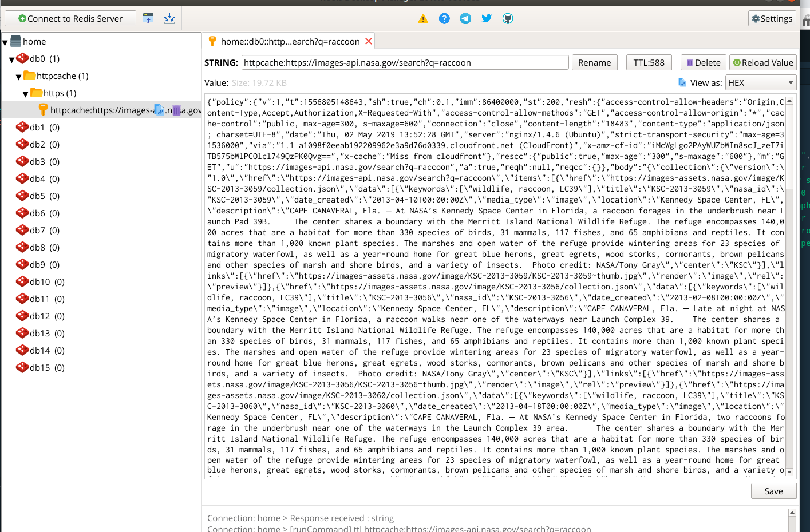
Task: Open the Redis command line terminal
Action: (x=148, y=18)
